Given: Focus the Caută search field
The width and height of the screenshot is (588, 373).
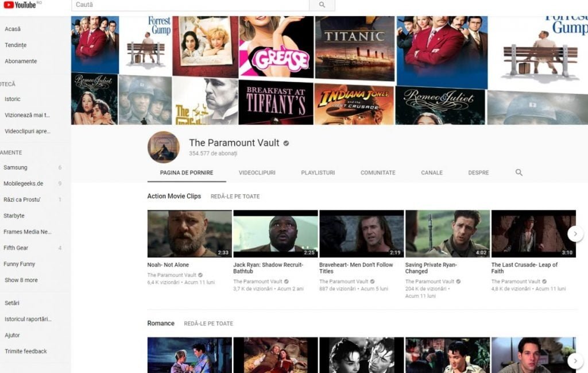Looking at the screenshot, I should (190, 5).
